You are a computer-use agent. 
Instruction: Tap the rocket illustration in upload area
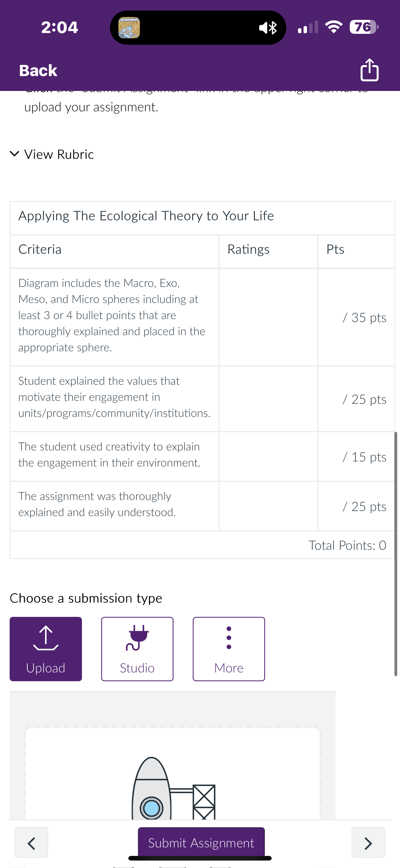[x=173, y=788]
